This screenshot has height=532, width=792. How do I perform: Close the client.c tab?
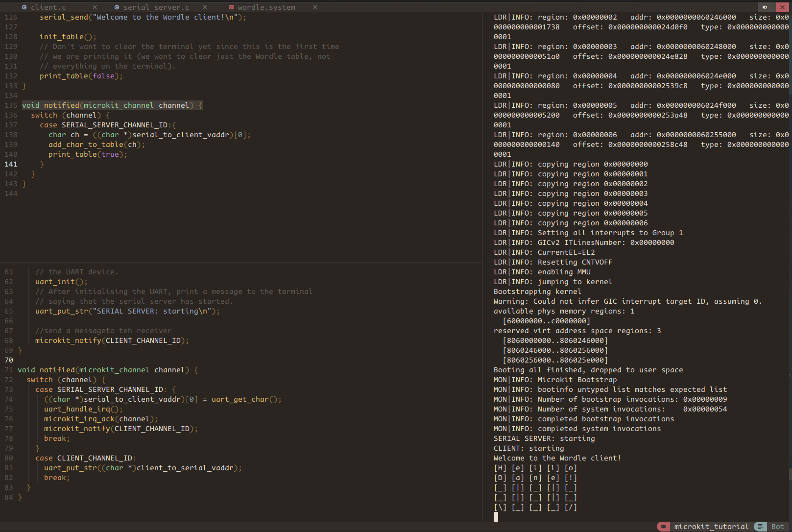pyautogui.click(x=95, y=7)
